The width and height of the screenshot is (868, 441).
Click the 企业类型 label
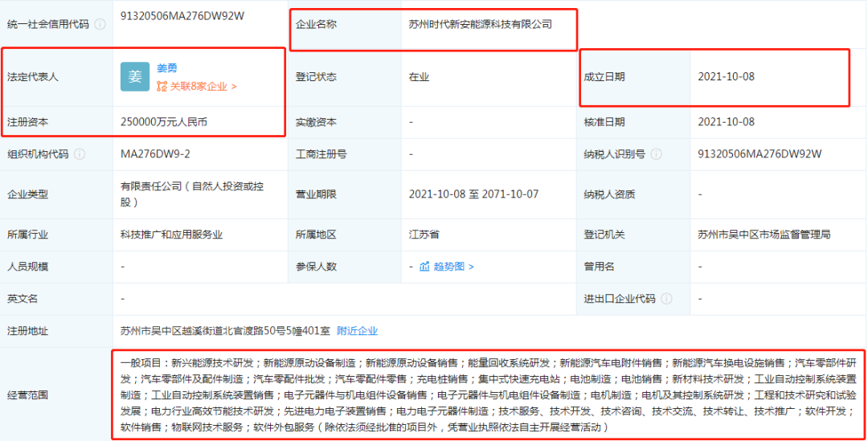(x=27, y=194)
